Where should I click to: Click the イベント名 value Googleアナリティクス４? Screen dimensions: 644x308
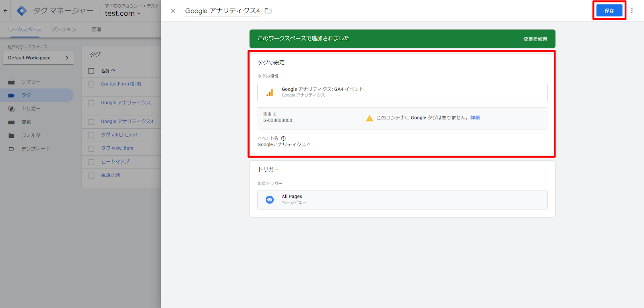(284, 145)
